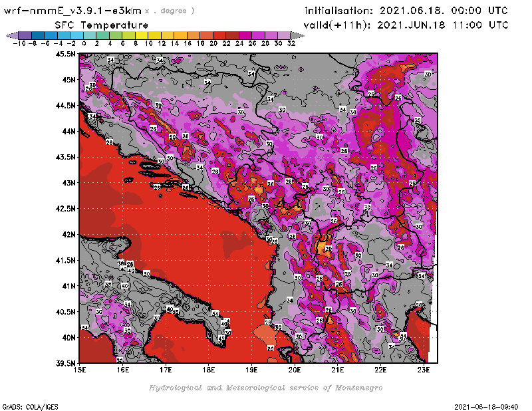Click the '45.5N' latitude axis label
This screenshot has height=411, width=532.
pyautogui.click(x=65, y=54)
